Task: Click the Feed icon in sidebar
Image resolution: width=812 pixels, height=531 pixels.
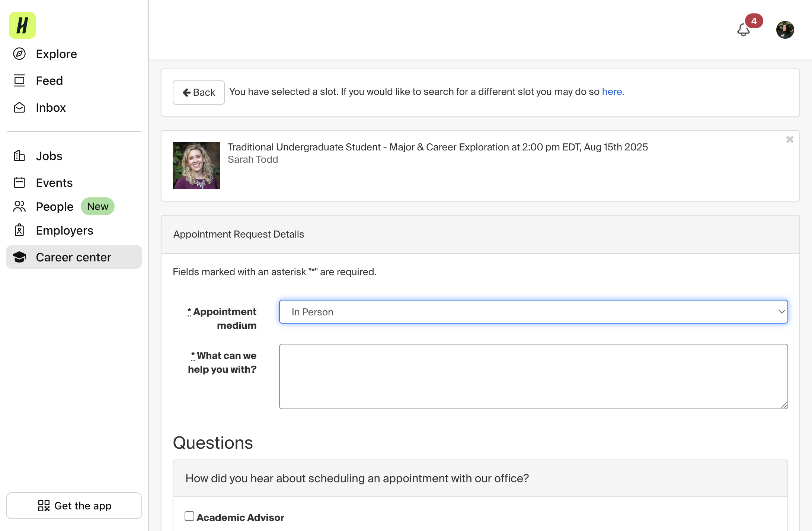Action: 19,81
